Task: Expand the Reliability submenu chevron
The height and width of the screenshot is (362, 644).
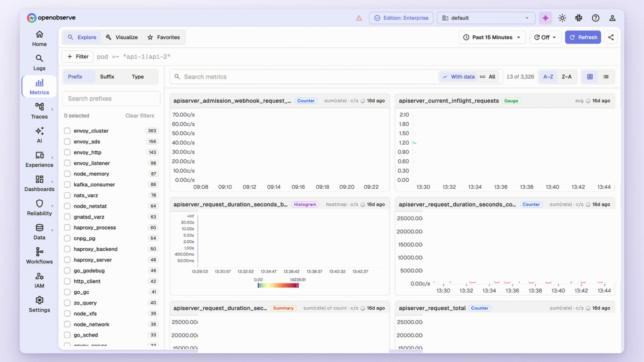Action: (52, 206)
